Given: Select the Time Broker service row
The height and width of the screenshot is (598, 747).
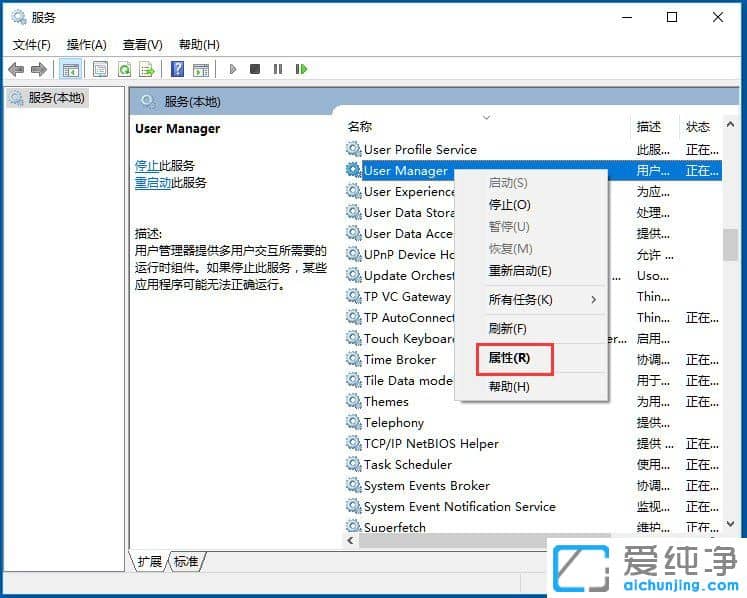Looking at the screenshot, I should tap(533, 359).
